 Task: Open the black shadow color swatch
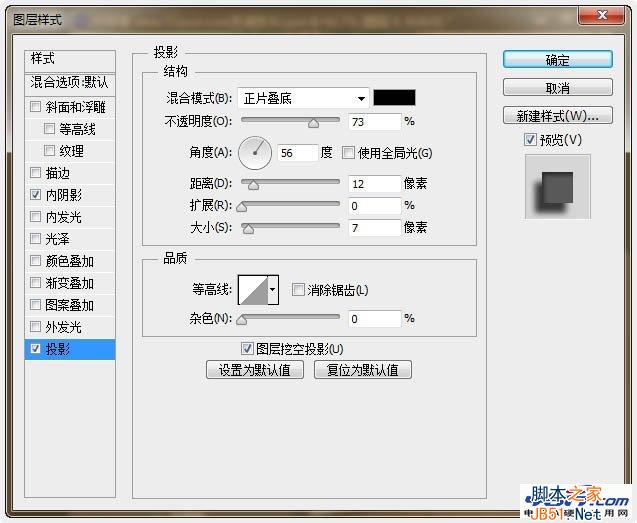[x=394, y=98]
